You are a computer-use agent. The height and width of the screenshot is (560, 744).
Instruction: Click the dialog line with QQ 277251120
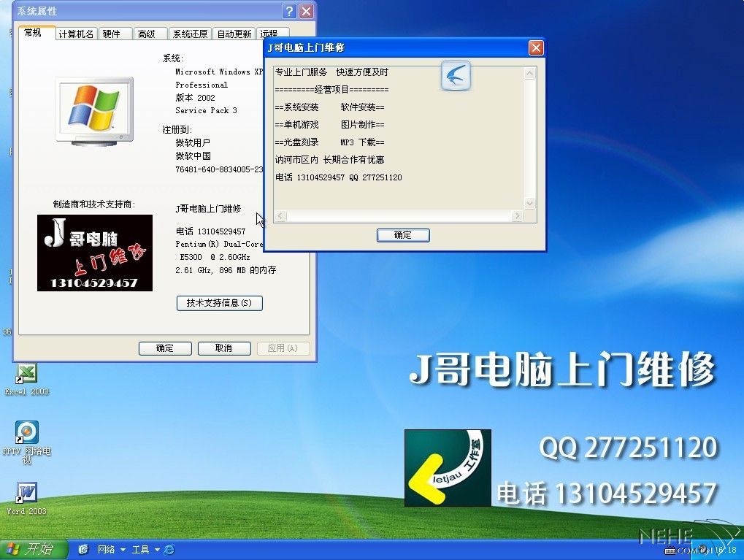pyautogui.click(x=338, y=177)
